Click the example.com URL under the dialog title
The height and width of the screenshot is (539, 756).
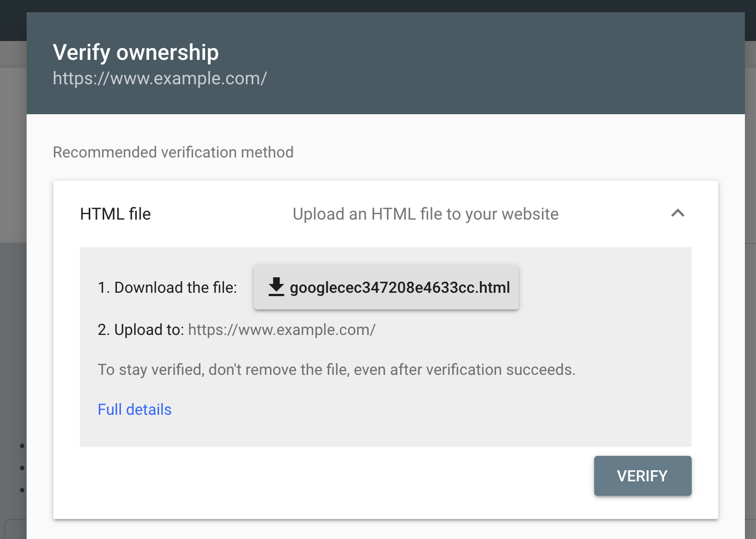(160, 78)
